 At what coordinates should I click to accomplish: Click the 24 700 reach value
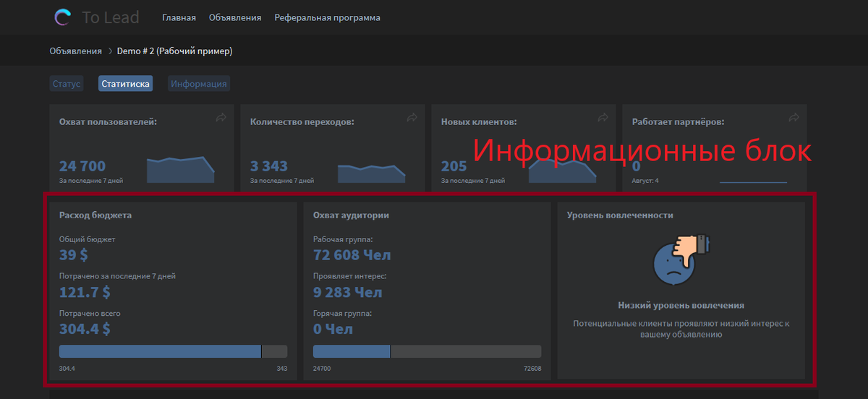click(x=82, y=167)
